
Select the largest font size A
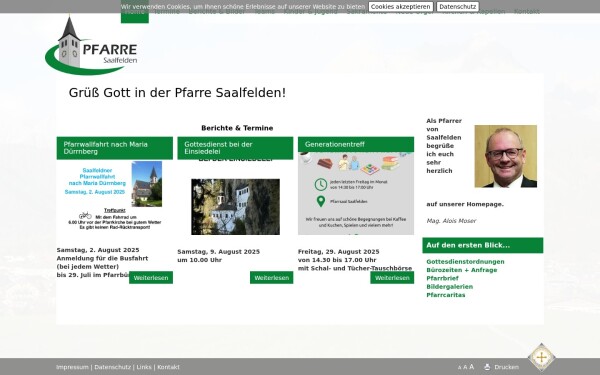(471, 367)
